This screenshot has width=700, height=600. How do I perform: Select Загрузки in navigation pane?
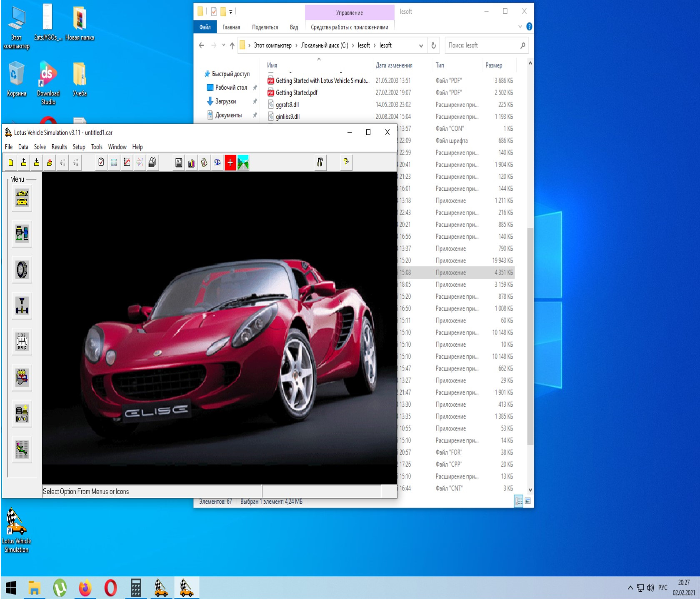[x=225, y=102]
